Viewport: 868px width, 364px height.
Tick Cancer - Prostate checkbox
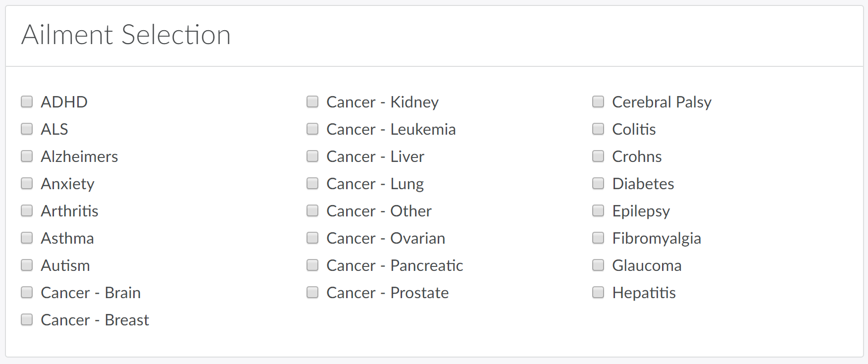pos(312,292)
